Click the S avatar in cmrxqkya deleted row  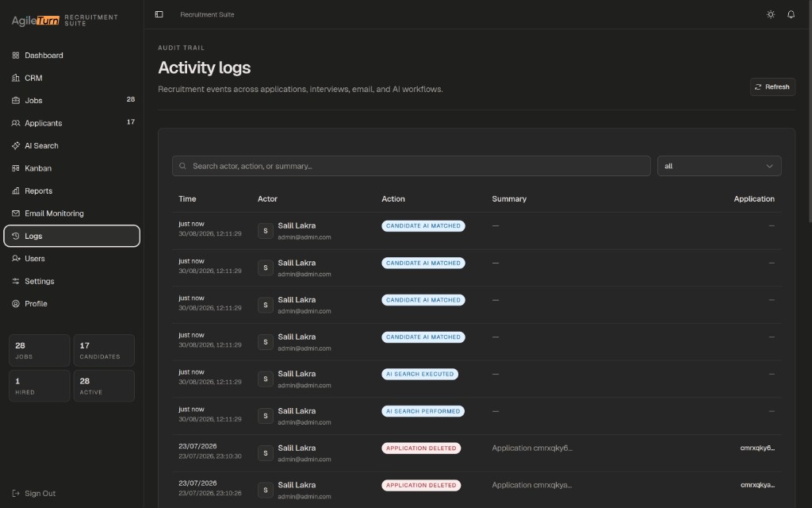point(265,490)
